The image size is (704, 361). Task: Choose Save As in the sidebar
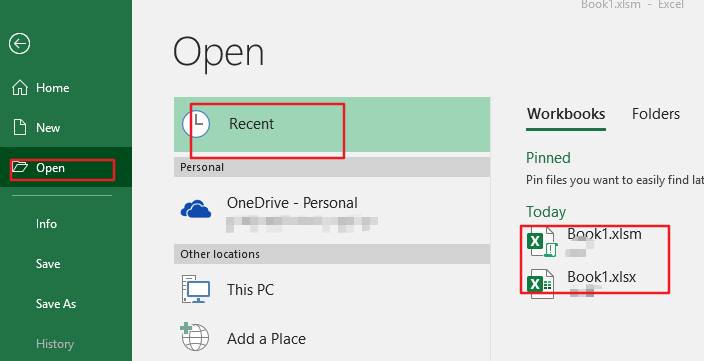point(56,304)
